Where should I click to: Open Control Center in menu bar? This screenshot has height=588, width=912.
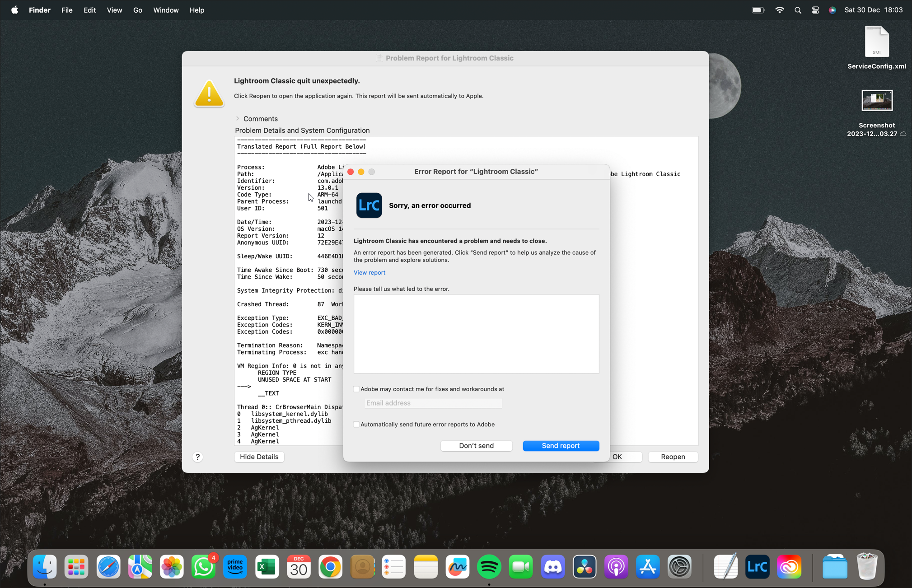(x=815, y=10)
